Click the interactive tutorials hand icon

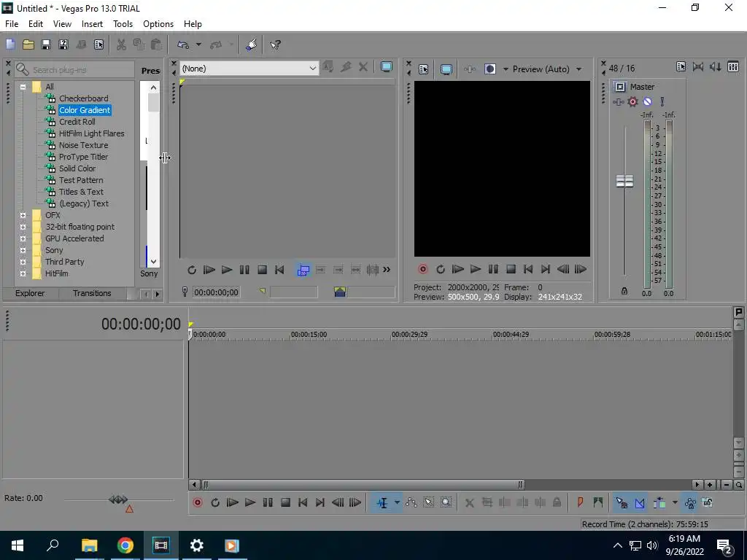[251, 44]
